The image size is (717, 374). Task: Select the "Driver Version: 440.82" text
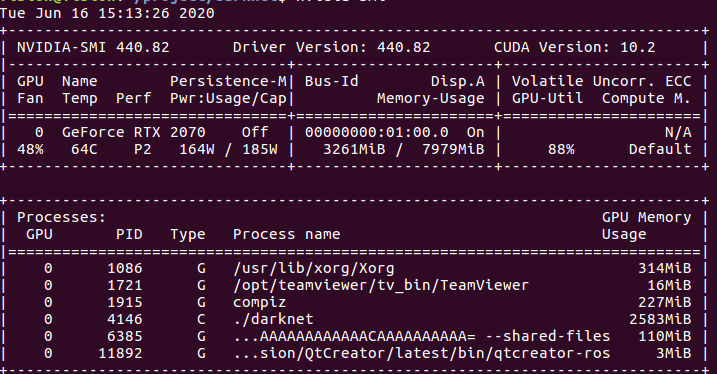(332, 48)
